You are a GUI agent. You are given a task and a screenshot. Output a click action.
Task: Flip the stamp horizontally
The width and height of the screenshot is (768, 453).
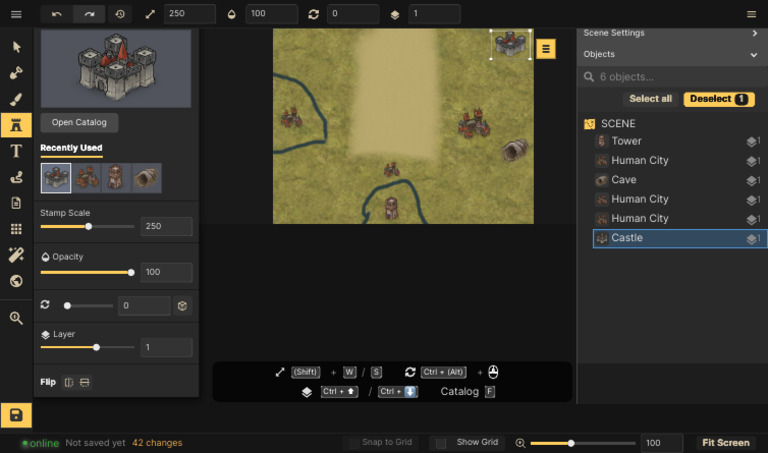tap(69, 382)
